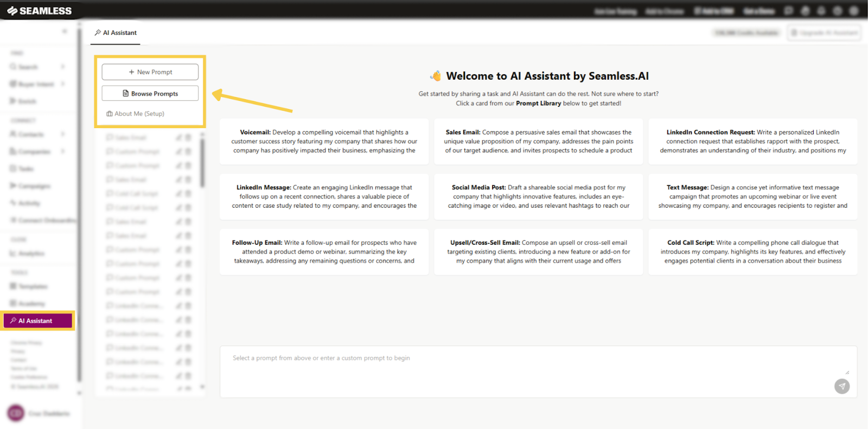Open Browse Prompts library
Viewport: 868px width, 429px height.
coord(150,93)
